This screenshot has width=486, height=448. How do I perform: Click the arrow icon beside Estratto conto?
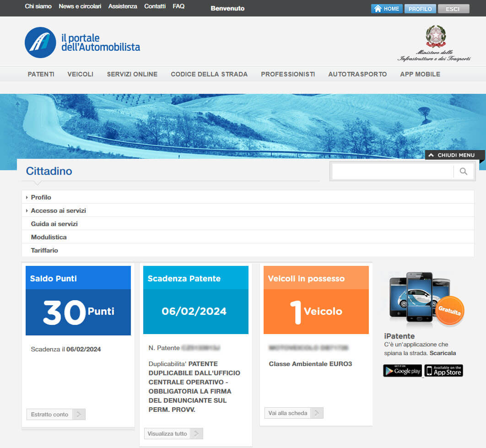click(x=79, y=414)
